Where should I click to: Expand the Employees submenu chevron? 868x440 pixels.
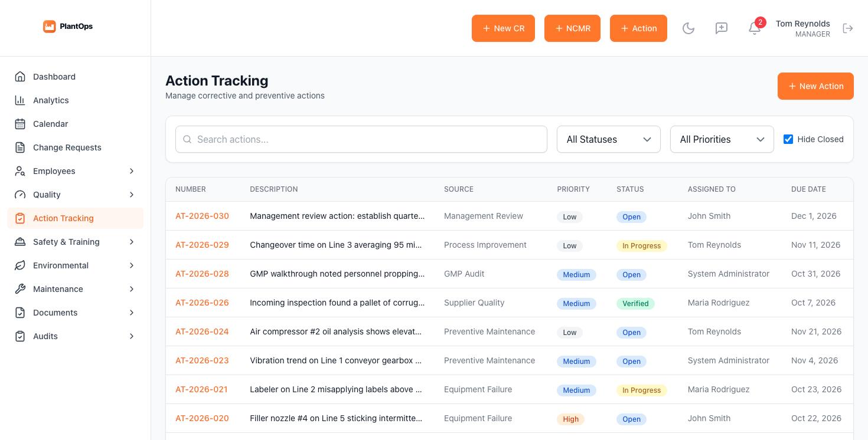[132, 171]
